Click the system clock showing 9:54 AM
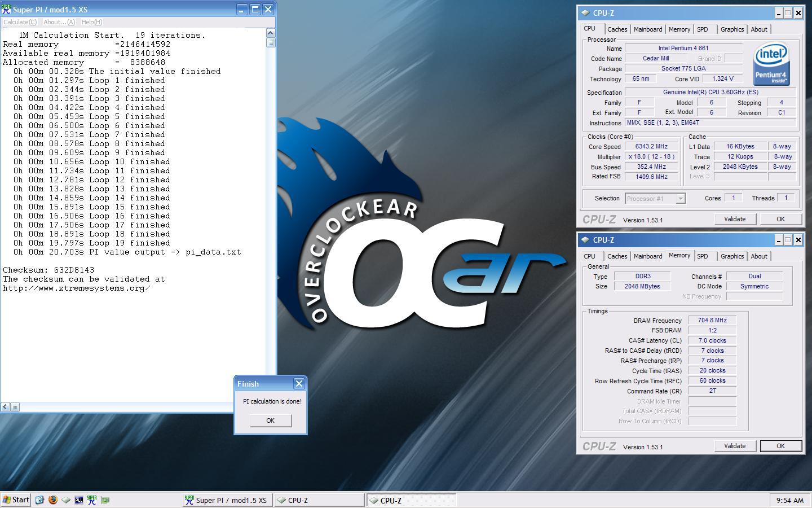 click(x=789, y=500)
